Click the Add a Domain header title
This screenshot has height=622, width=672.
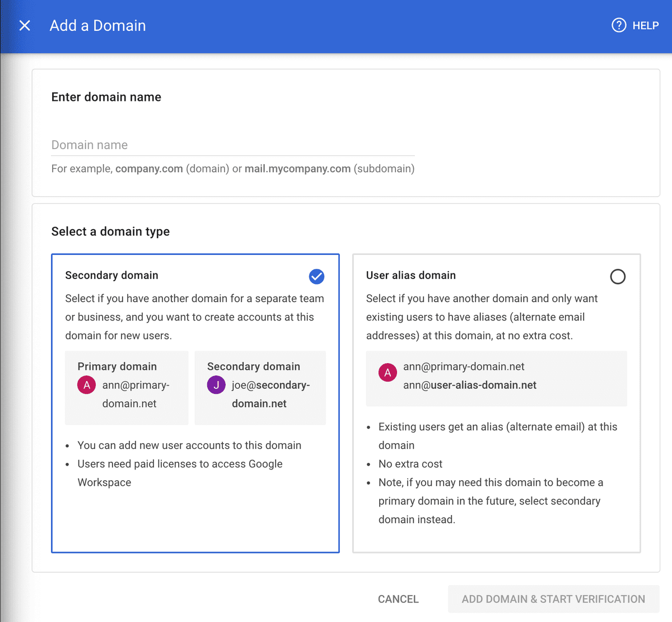click(x=98, y=26)
